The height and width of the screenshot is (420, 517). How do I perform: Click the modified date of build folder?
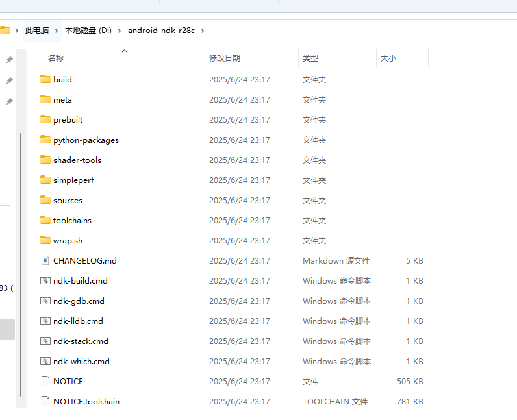coord(240,79)
